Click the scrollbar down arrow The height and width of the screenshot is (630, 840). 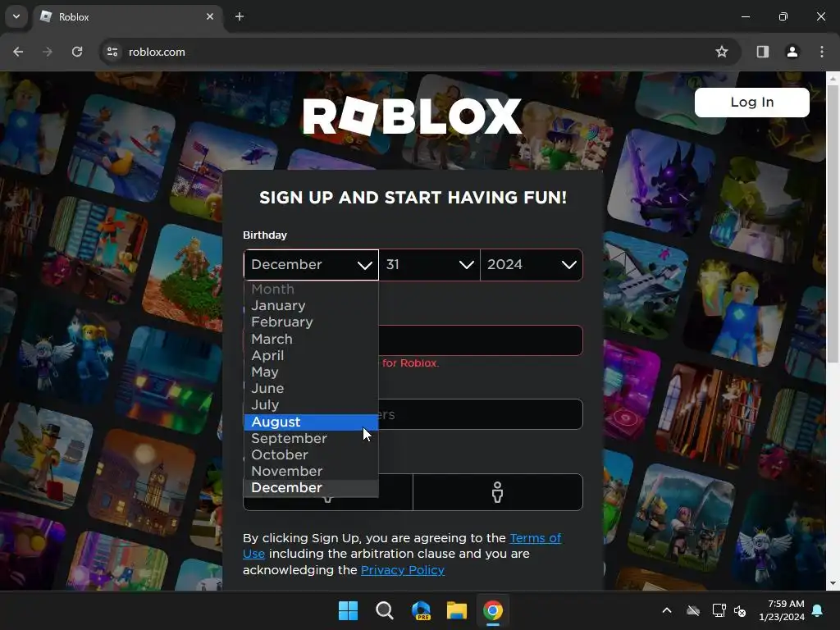[833, 583]
